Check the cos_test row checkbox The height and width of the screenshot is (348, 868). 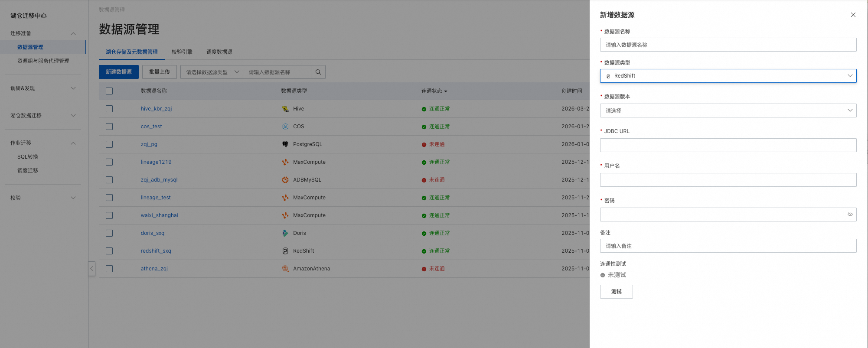tap(109, 127)
